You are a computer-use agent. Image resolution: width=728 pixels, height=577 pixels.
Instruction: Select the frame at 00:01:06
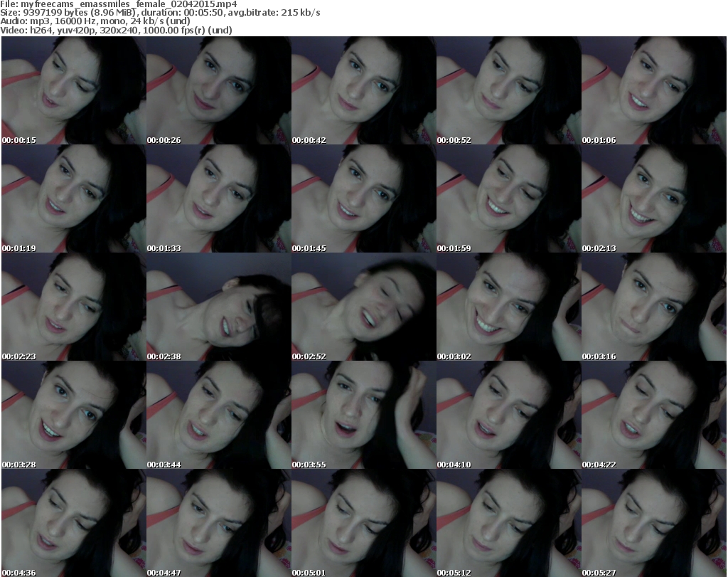[x=653, y=90]
